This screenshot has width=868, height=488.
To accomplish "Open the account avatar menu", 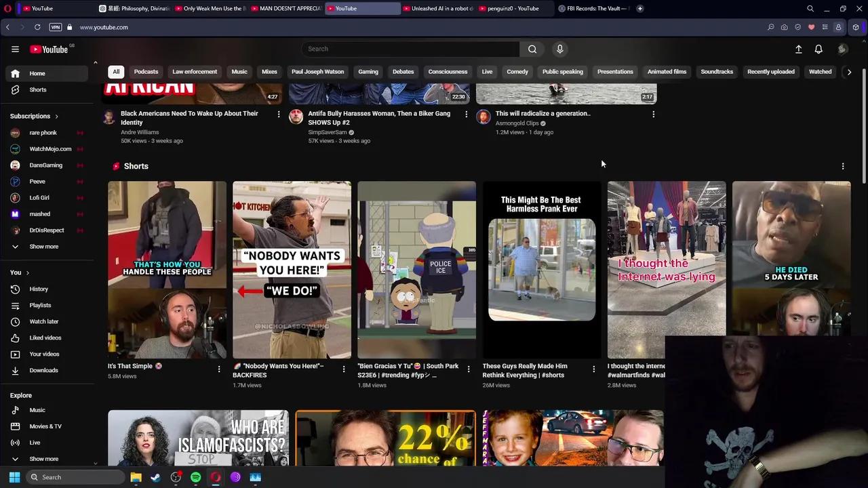I will click(x=842, y=49).
